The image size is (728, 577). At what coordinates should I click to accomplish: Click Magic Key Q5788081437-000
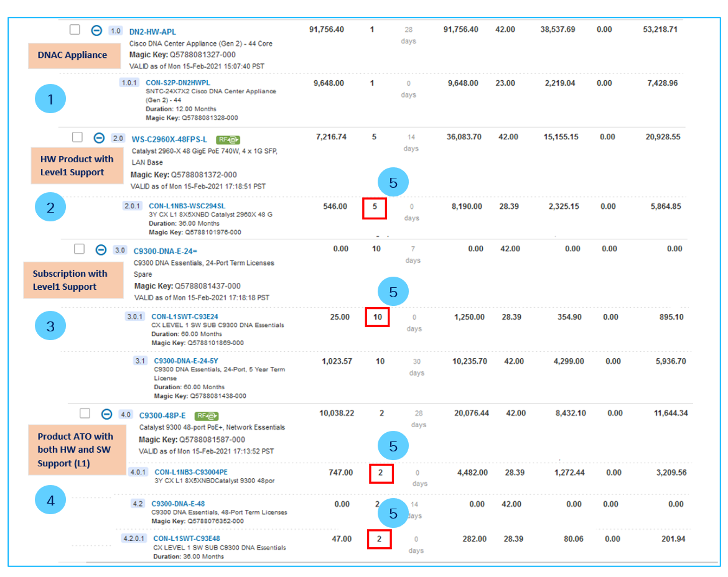[x=187, y=286]
